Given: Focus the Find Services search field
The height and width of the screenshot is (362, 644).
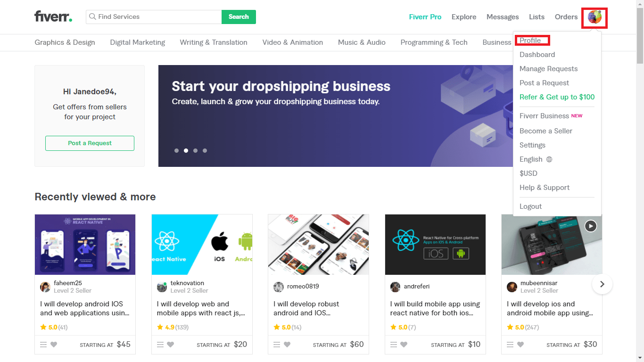Looking at the screenshot, I should (154, 17).
